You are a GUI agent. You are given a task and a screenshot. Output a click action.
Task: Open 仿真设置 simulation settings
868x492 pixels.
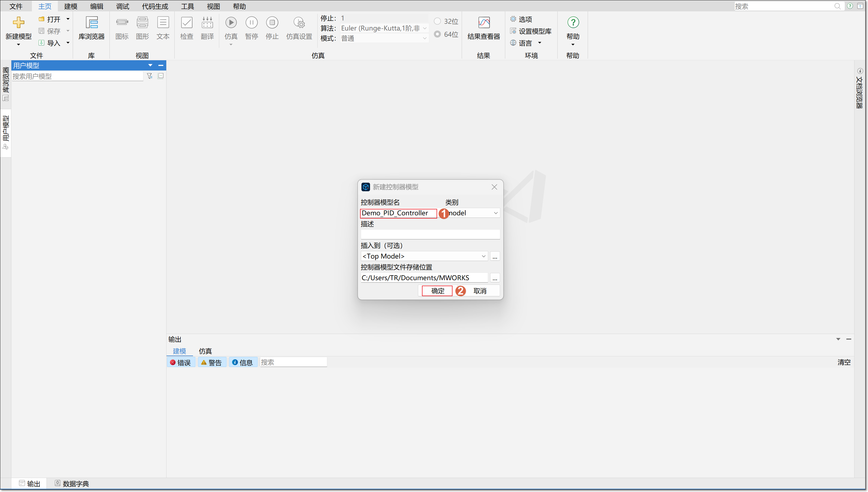click(299, 23)
